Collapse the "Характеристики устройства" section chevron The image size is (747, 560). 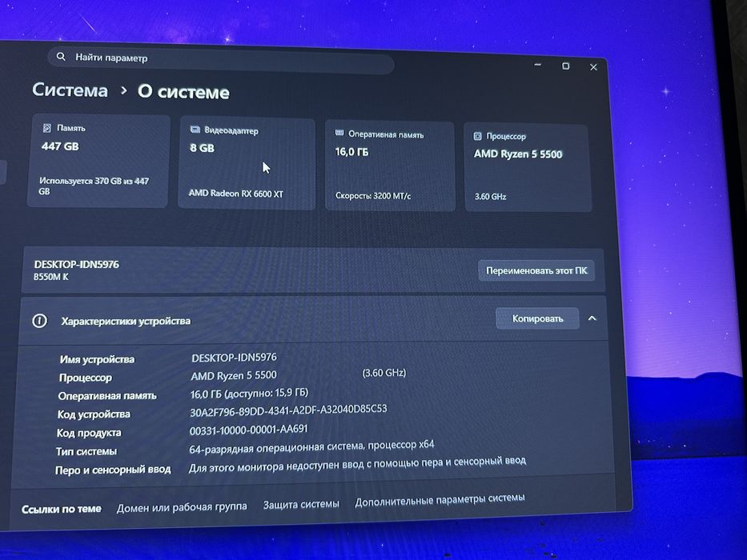point(592,318)
